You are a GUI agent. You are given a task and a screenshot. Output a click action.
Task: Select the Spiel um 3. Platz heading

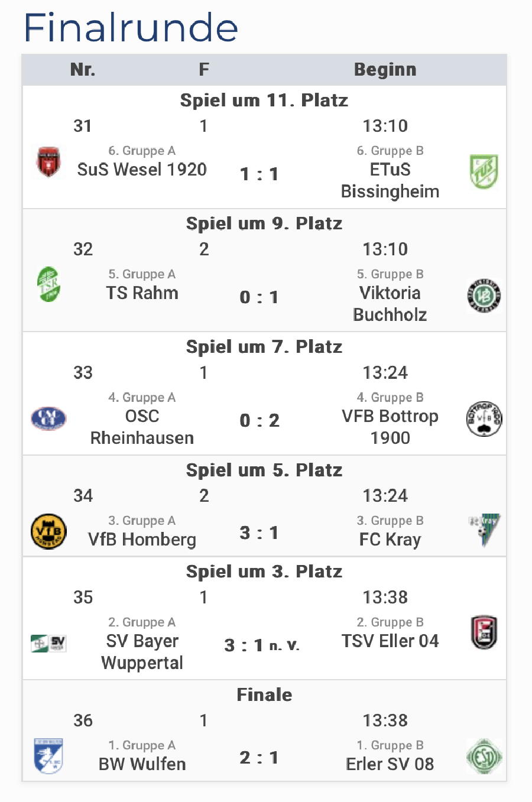coord(264,572)
